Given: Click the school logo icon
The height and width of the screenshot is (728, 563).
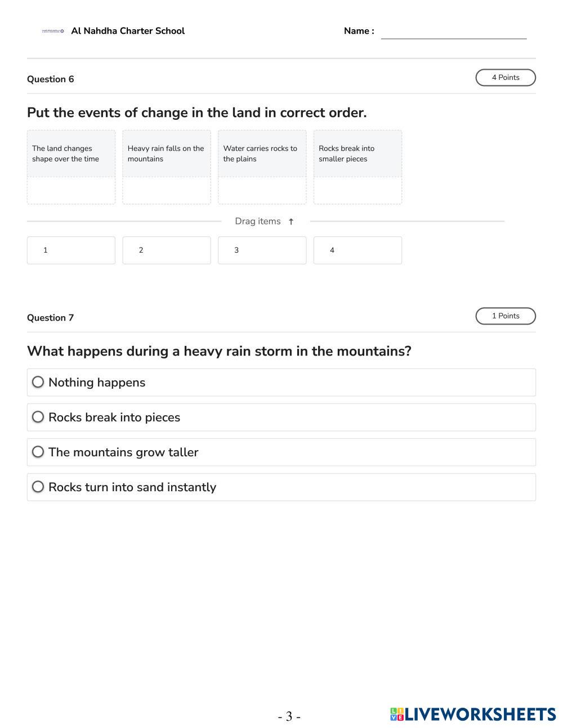Looking at the screenshot, I should coord(53,32).
